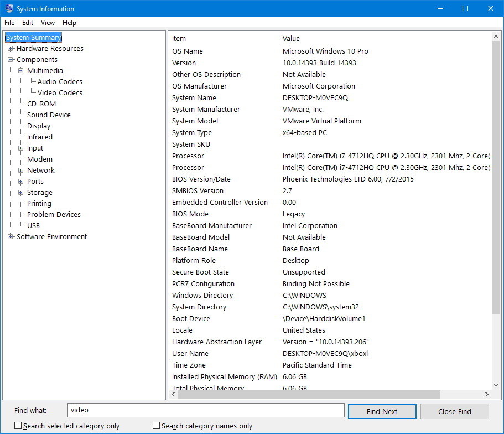Expand the Network node

point(21,170)
